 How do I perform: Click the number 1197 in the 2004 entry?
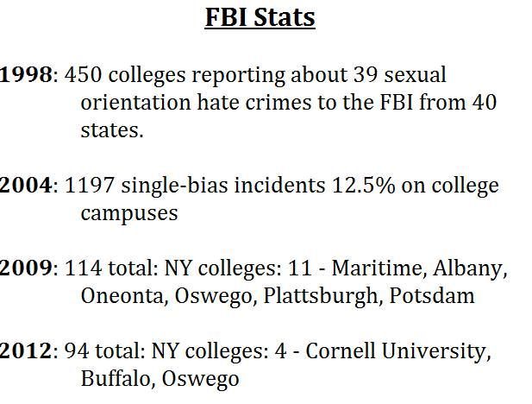(x=89, y=186)
